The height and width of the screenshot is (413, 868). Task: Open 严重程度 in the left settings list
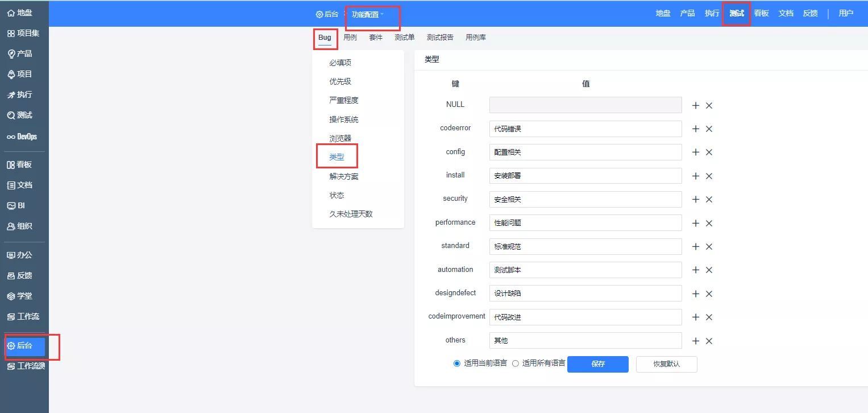coord(344,100)
